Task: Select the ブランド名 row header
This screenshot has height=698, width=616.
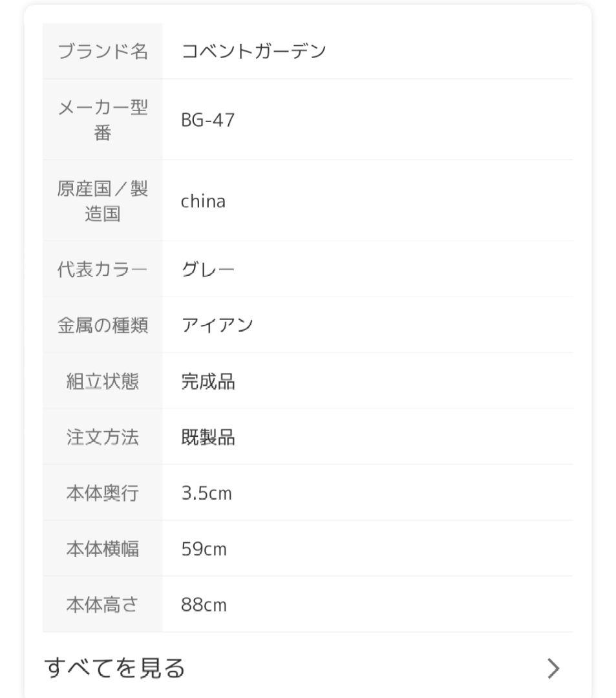Action: (101, 48)
